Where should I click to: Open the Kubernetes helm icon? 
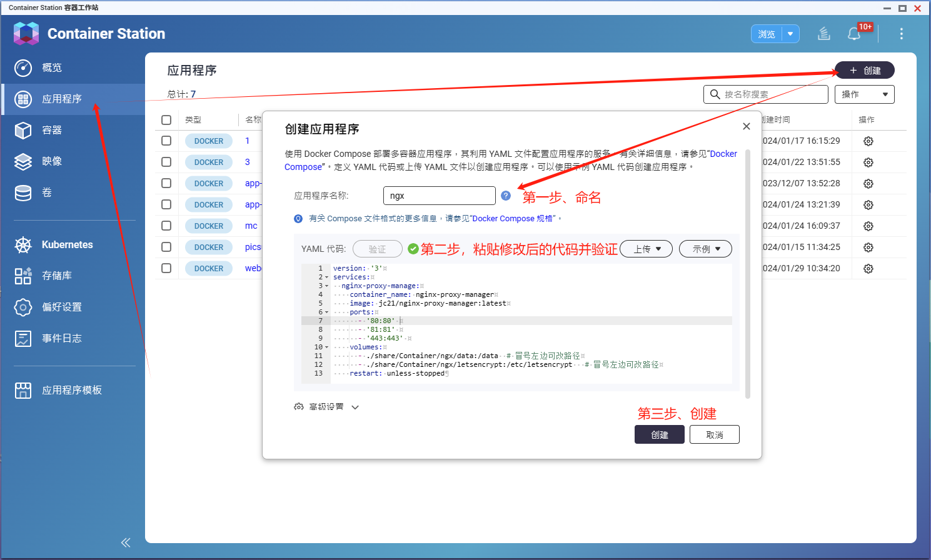point(23,245)
